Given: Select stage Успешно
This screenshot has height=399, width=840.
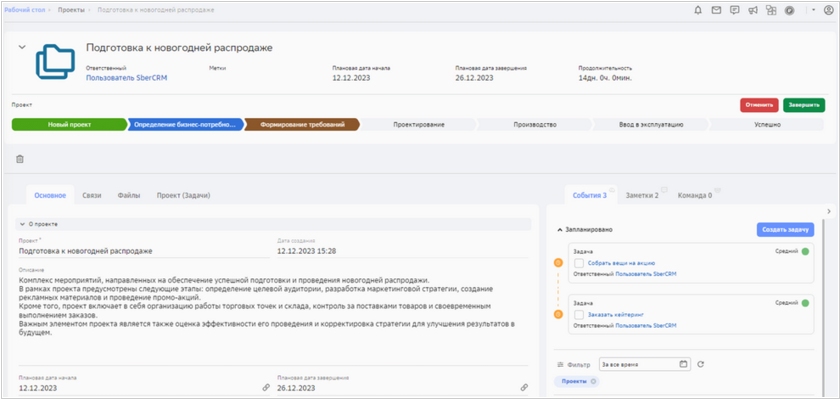Looking at the screenshot, I should [766, 125].
